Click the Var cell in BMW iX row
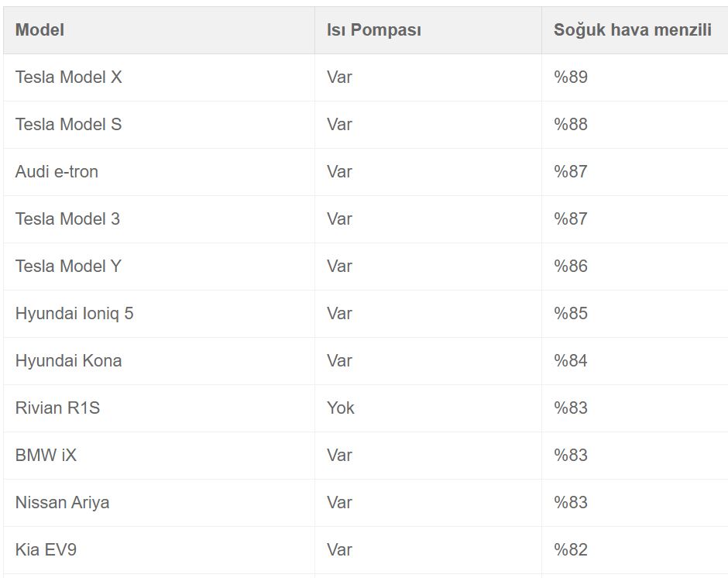Screen dimensions: 728x578 [339, 456]
